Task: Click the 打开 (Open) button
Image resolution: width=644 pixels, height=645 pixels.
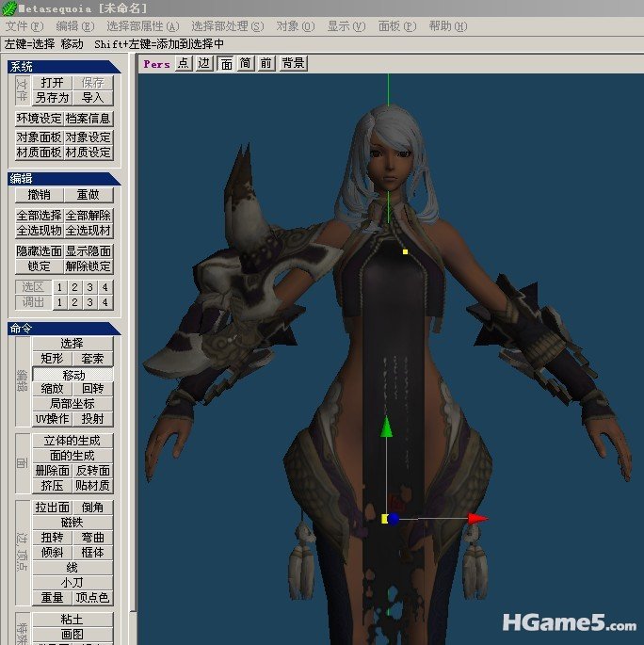Action: pyautogui.click(x=53, y=83)
